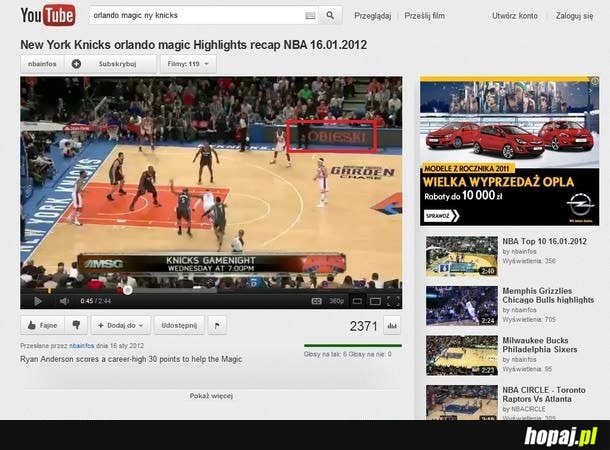Open the 360p quality selector
610x450 pixels.
[x=337, y=301]
